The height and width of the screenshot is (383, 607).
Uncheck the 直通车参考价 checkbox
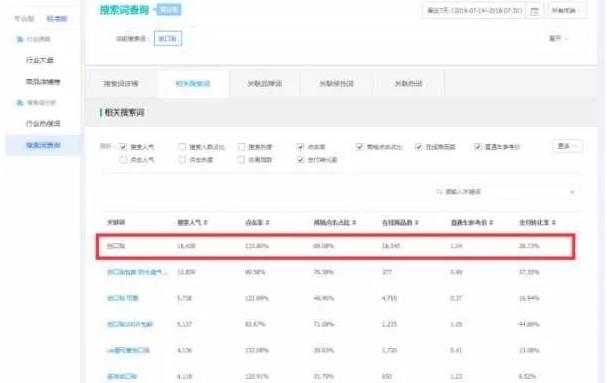[x=478, y=147]
